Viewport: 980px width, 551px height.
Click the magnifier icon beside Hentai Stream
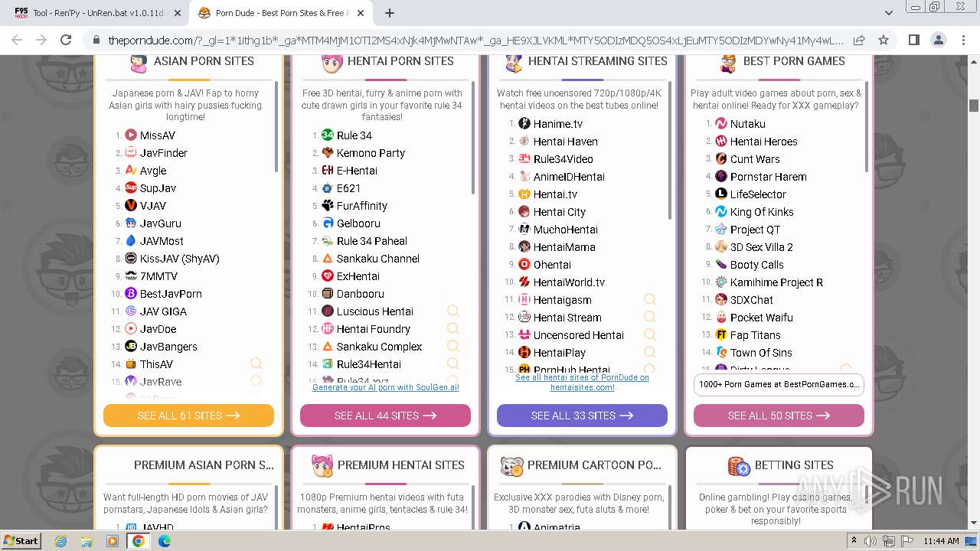click(x=650, y=317)
